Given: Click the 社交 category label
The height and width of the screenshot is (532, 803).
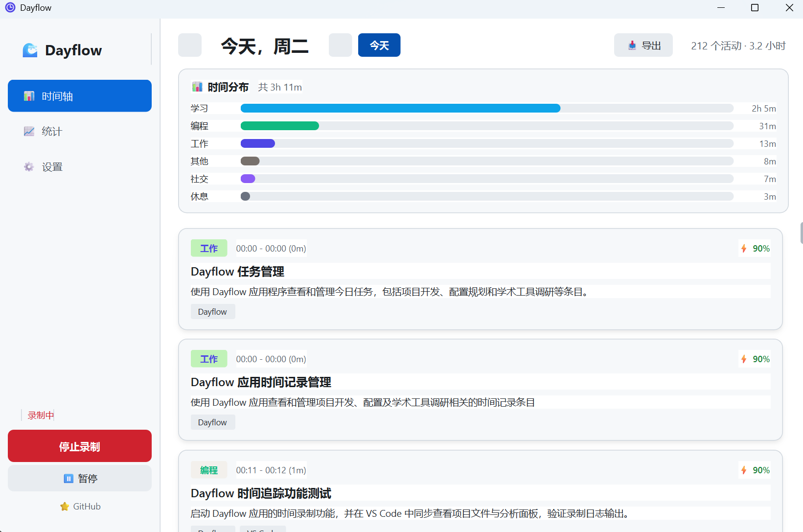Looking at the screenshot, I should pyautogui.click(x=200, y=179).
